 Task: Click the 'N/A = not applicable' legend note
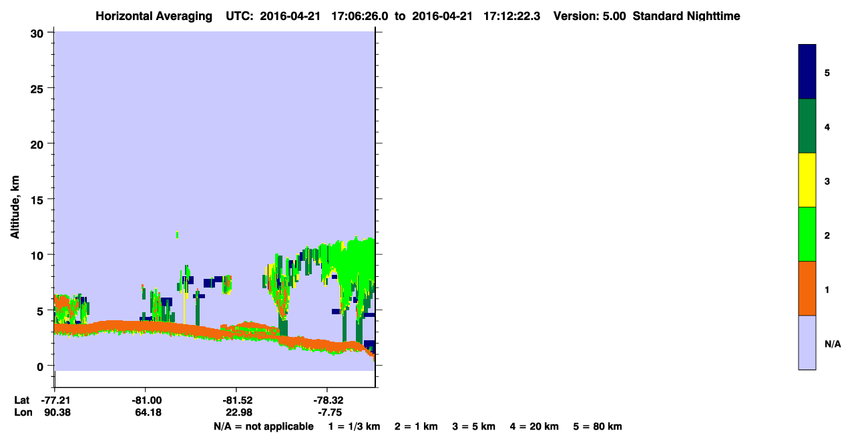click(x=263, y=426)
